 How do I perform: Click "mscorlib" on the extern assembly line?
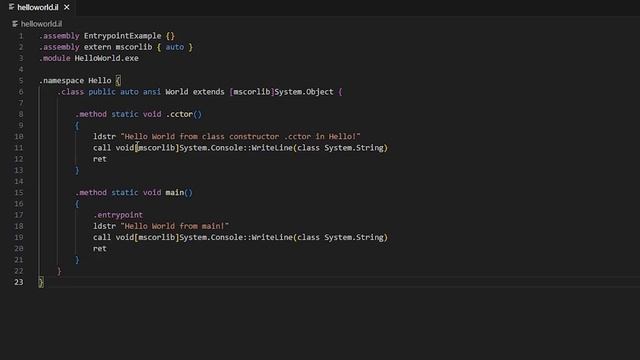134,47
